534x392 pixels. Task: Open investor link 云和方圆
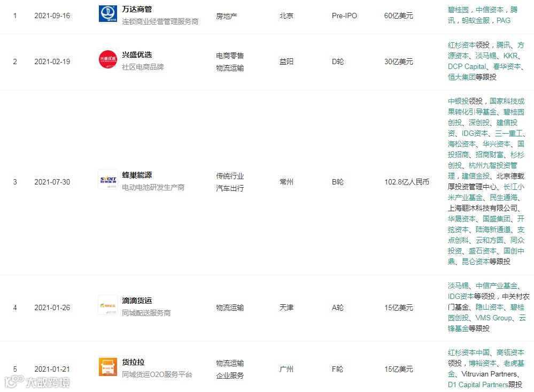click(490, 240)
